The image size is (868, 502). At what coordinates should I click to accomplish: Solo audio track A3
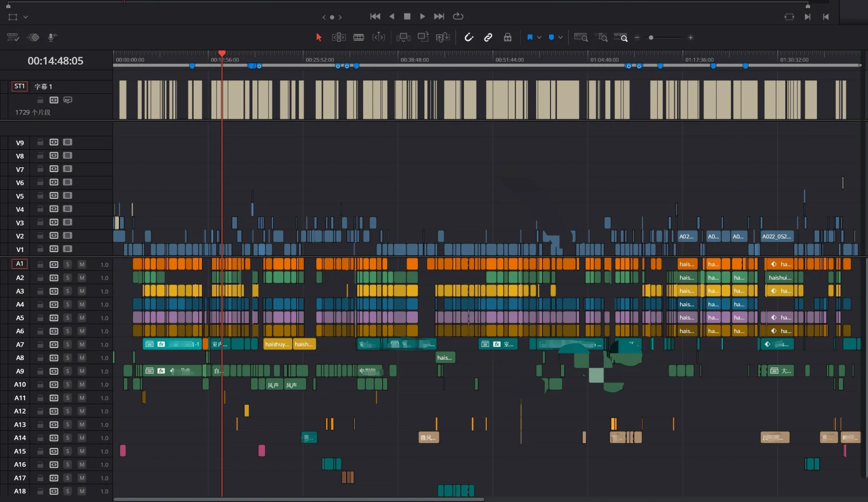click(x=67, y=291)
